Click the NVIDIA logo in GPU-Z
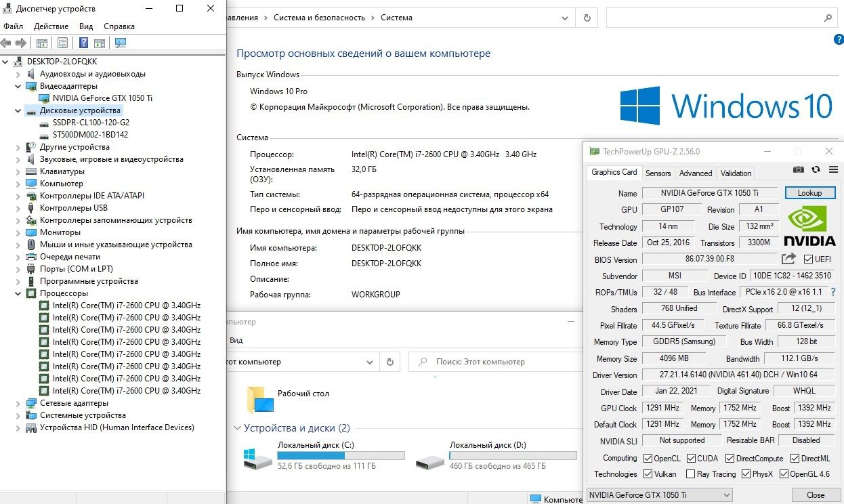 tap(809, 226)
